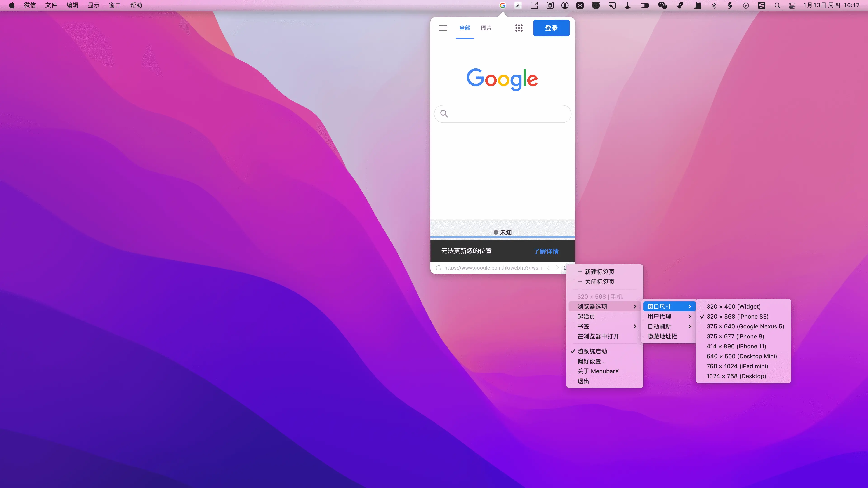
Task: Switch to the 全部 tab on Google
Action: pos(465,28)
